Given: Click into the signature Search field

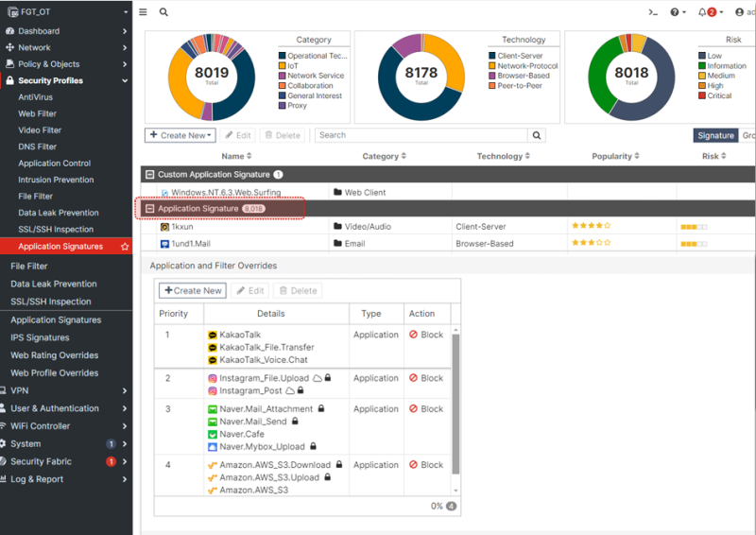Looking at the screenshot, I should pyautogui.click(x=421, y=135).
